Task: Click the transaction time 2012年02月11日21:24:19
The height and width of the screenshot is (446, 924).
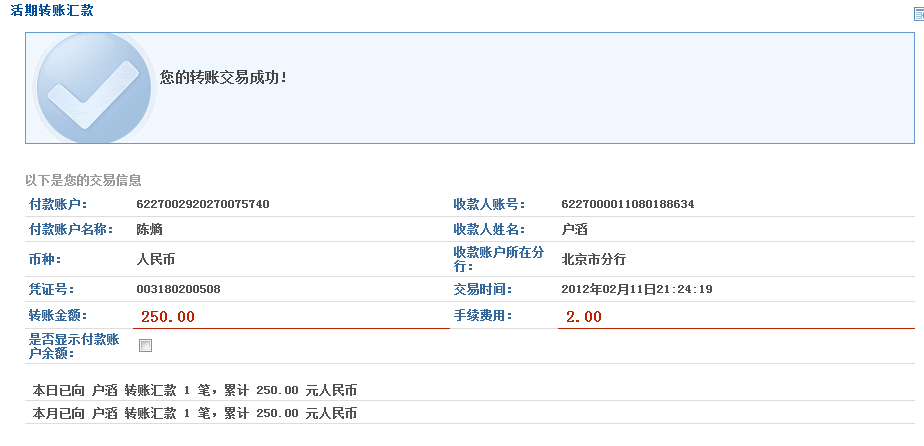Action: pyautogui.click(x=637, y=289)
